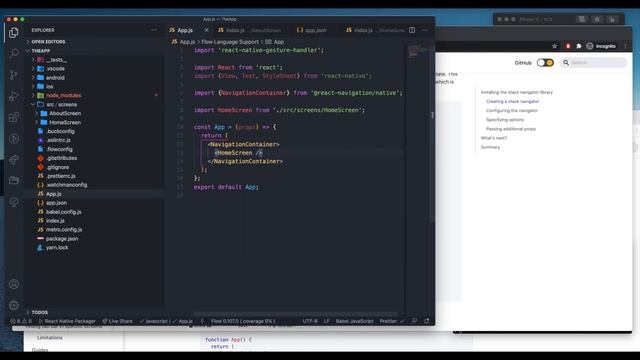Close the App.js editor tab

coord(206,30)
